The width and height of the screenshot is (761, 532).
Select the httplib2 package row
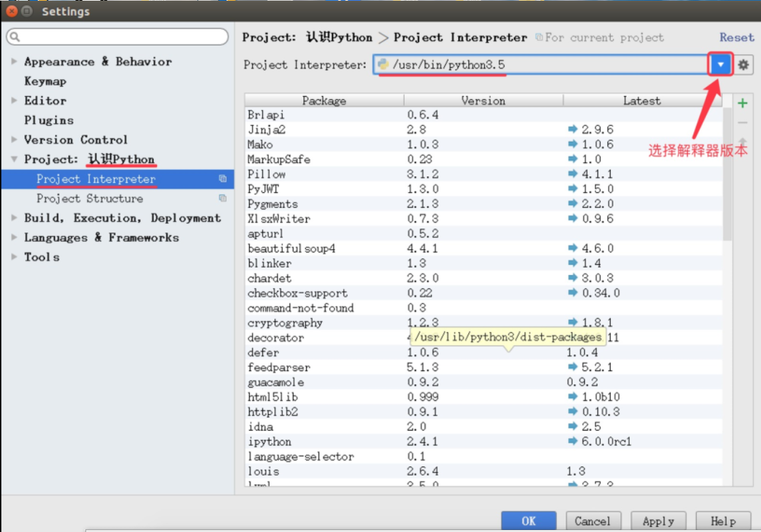pos(483,411)
